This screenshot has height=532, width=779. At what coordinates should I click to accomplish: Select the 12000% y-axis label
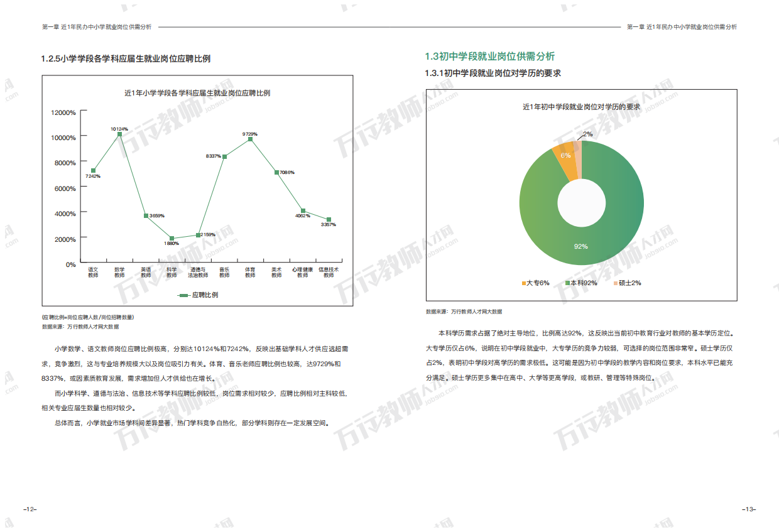[63, 112]
